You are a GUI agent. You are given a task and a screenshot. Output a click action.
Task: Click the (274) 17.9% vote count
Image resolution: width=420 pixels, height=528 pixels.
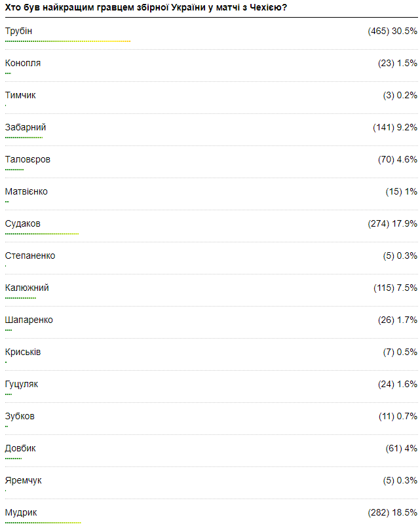(x=392, y=224)
